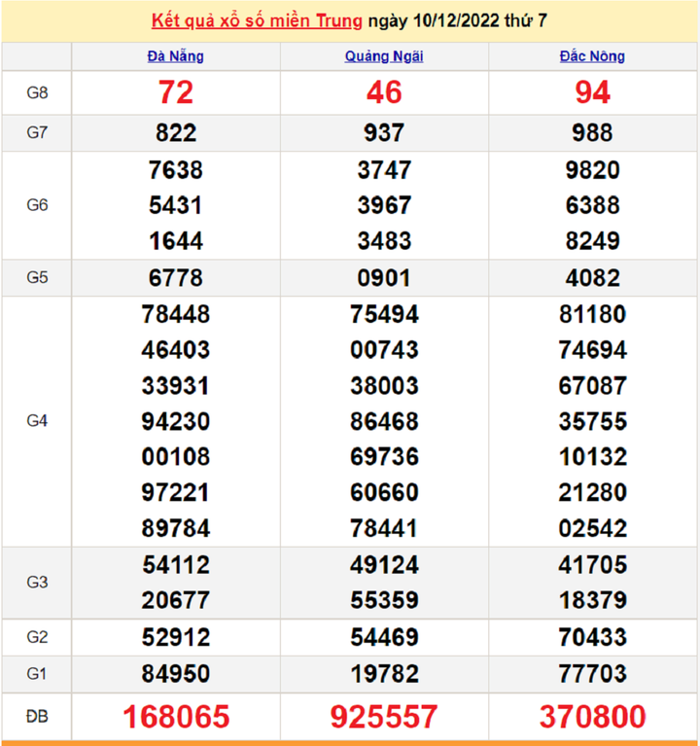Image resolution: width=700 pixels, height=746 pixels.
Task: Select the G1 number 84950
Action: 176,674
